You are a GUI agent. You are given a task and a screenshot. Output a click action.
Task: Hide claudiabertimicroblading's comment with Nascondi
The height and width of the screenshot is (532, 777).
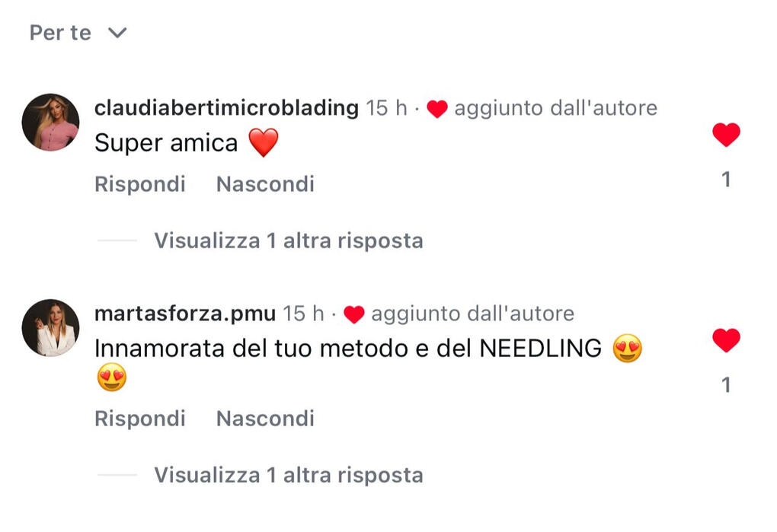click(265, 184)
